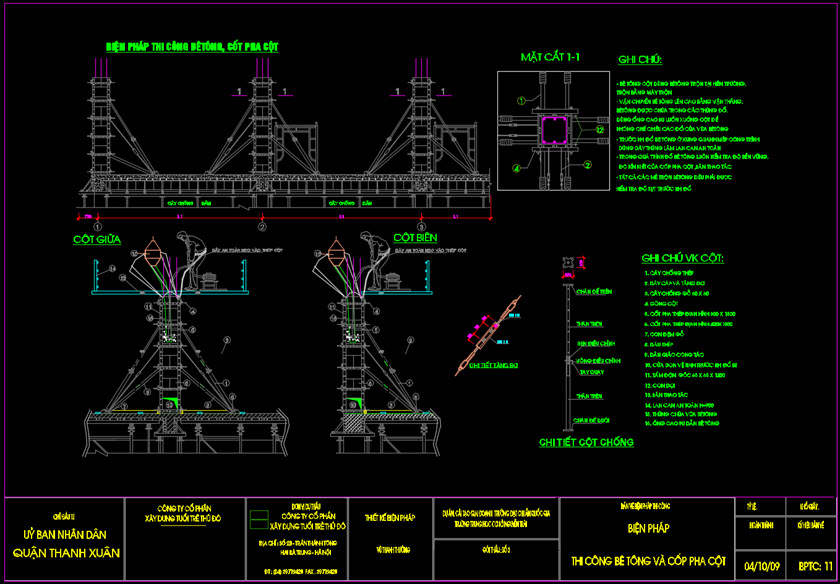Select the circled number 12 callout in Mặt Cắt 1-1

[x=600, y=129]
